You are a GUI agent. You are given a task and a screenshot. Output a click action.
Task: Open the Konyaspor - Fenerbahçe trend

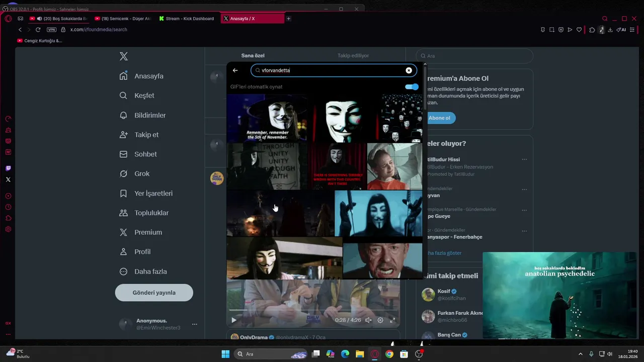pos(455,237)
